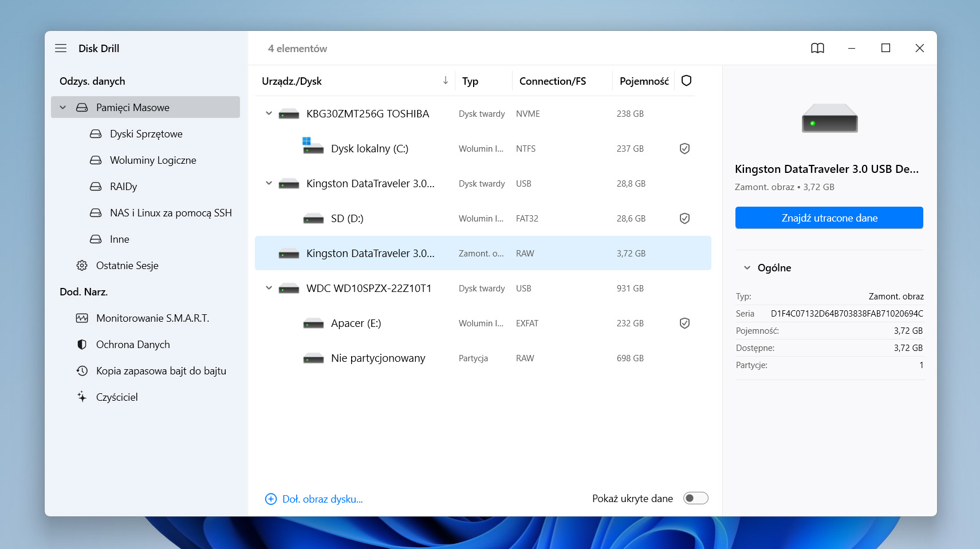Open Woluminy Logiczne in the sidebar

[x=153, y=160]
